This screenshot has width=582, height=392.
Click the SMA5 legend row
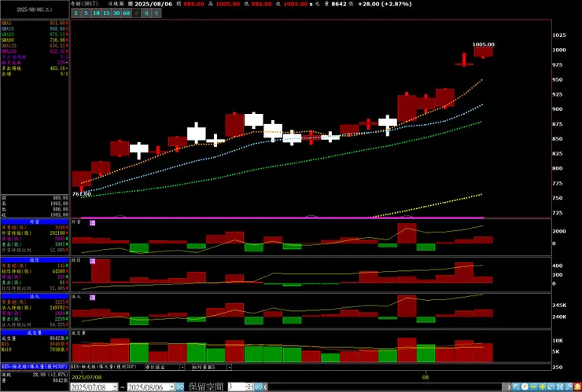(35, 24)
